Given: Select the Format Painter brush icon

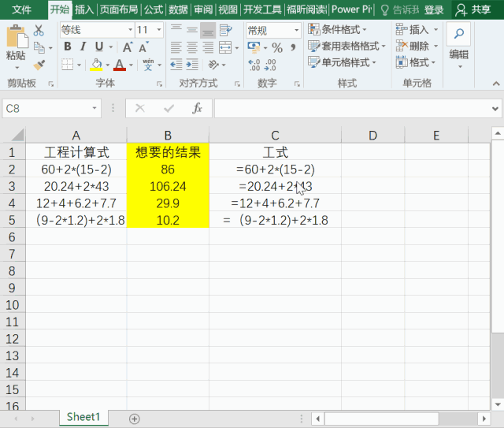Looking at the screenshot, I should (x=39, y=65).
